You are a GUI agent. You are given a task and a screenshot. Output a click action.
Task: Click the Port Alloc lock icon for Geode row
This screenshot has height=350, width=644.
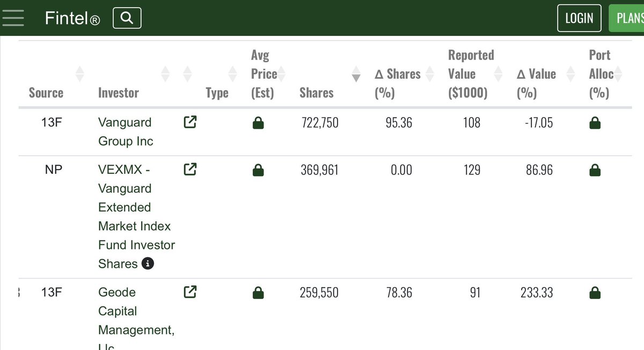tap(595, 293)
